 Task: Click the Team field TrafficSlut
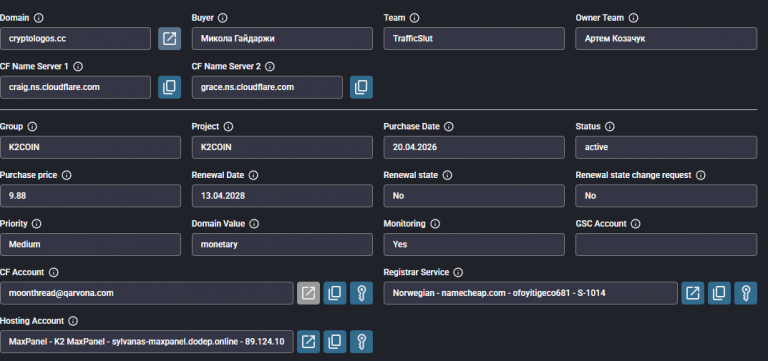coord(474,39)
